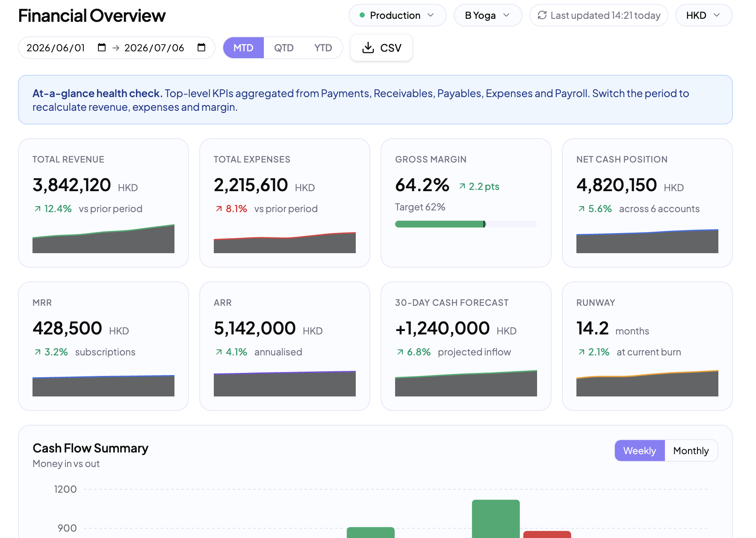Viewport: 756px width, 538px height.
Task: Click the Runway 2.1% trend arrow
Action: (582, 352)
